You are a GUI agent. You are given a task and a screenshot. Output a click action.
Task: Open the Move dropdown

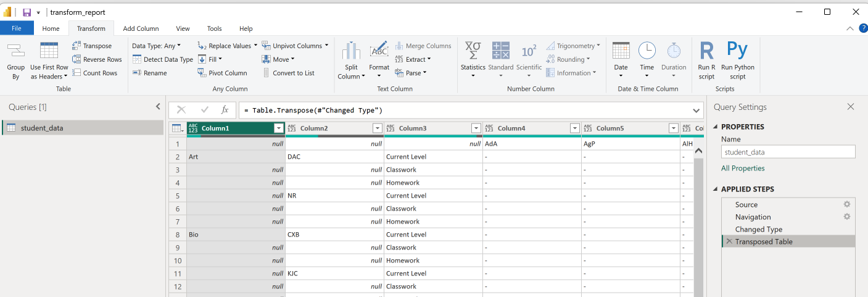point(279,59)
